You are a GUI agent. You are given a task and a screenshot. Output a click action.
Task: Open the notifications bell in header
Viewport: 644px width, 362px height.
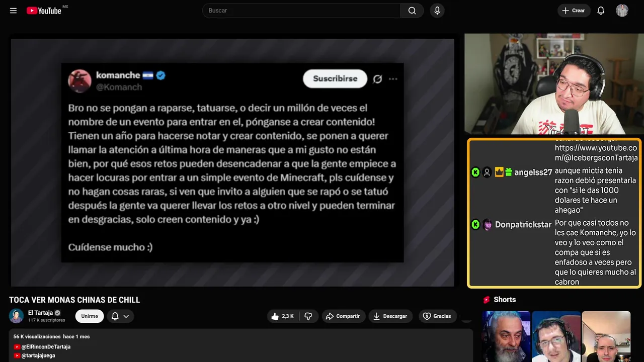(601, 11)
